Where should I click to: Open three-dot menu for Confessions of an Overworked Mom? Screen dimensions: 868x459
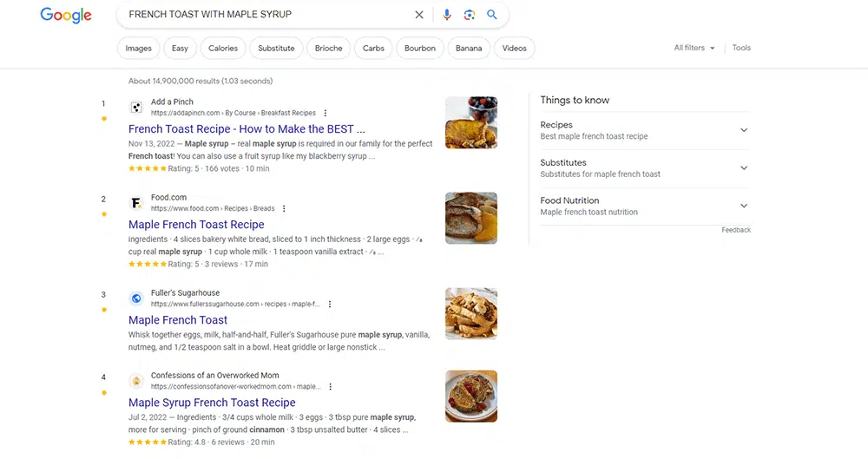[331, 386]
